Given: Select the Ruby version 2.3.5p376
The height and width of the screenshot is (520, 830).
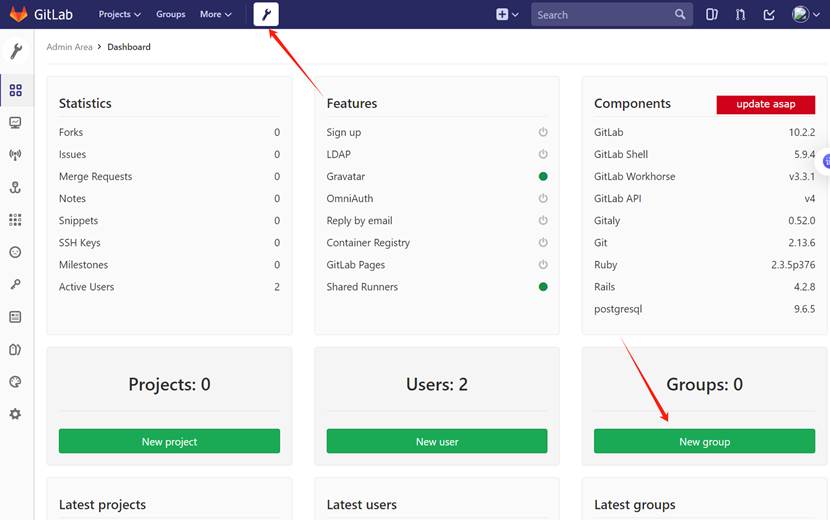Looking at the screenshot, I should pos(793,264).
